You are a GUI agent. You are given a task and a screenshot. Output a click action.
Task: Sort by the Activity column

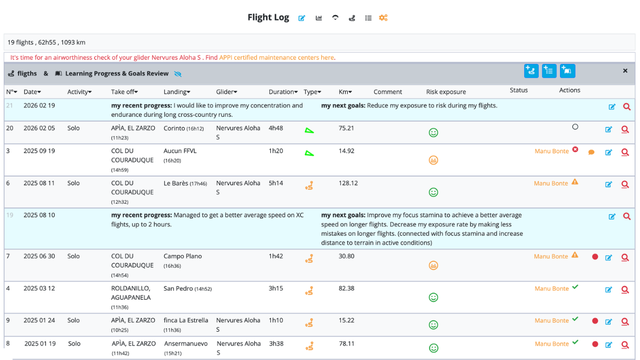pos(79,92)
